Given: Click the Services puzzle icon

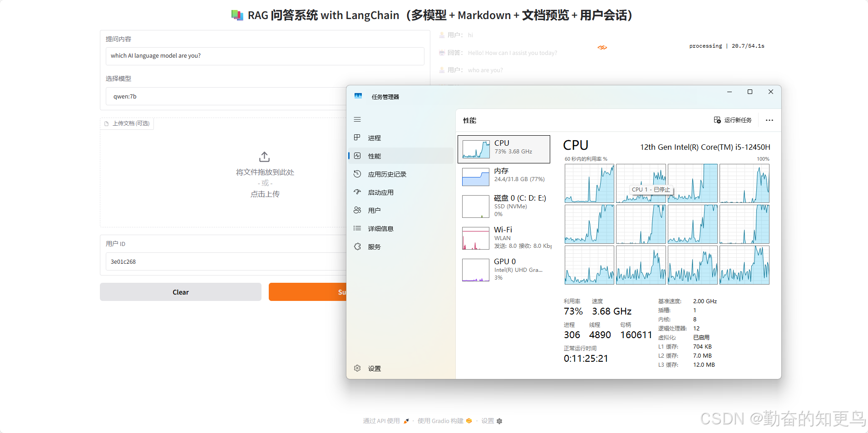Looking at the screenshot, I should point(357,246).
